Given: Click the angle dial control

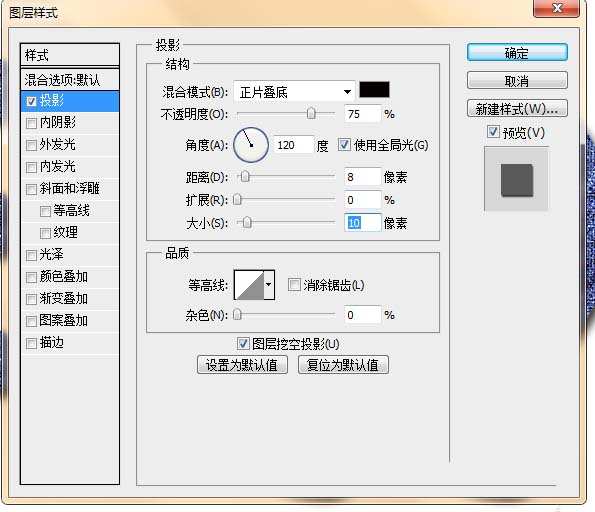Looking at the screenshot, I should click(x=251, y=145).
